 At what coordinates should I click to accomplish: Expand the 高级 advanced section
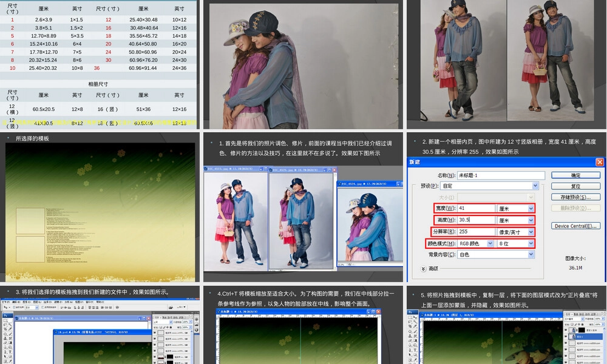(424, 269)
